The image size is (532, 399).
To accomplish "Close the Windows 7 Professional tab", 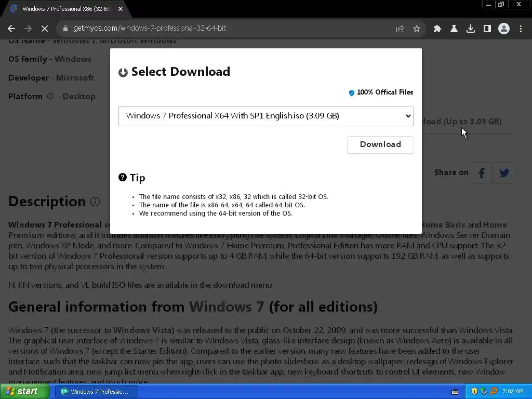I will pos(121,9).
